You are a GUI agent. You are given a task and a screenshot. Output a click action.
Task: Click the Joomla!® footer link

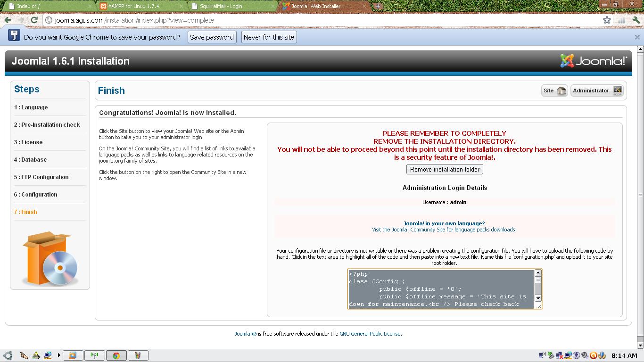pos(246,334)
